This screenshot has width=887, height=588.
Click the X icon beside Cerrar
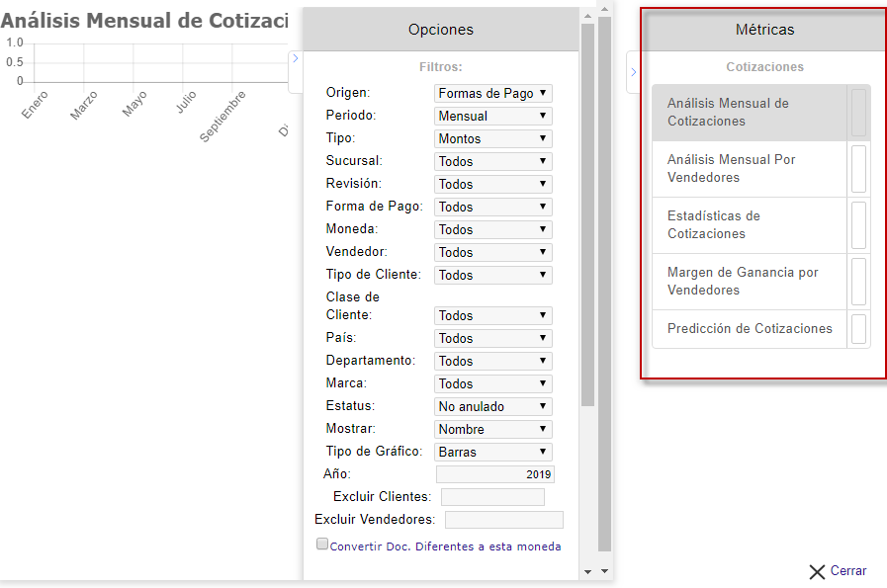[x=817, y=571]
